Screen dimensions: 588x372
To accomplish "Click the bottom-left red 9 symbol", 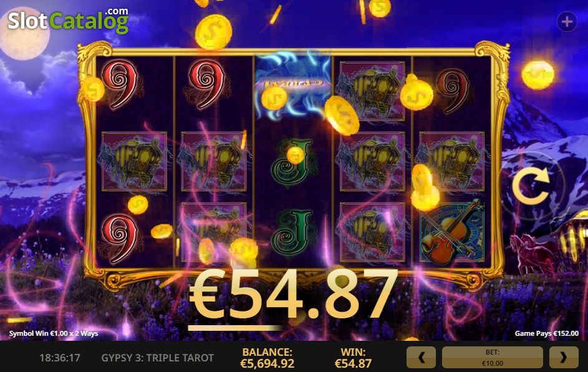I will 120,238.
